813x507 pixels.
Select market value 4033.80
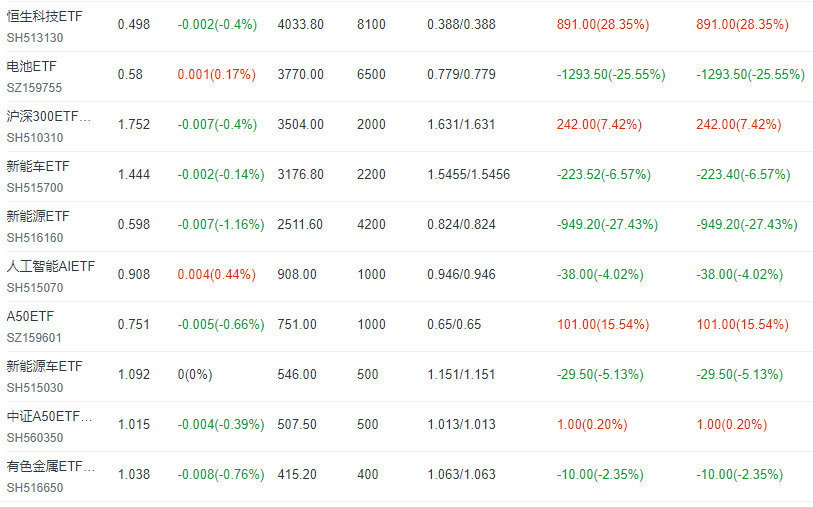point(301,24)
